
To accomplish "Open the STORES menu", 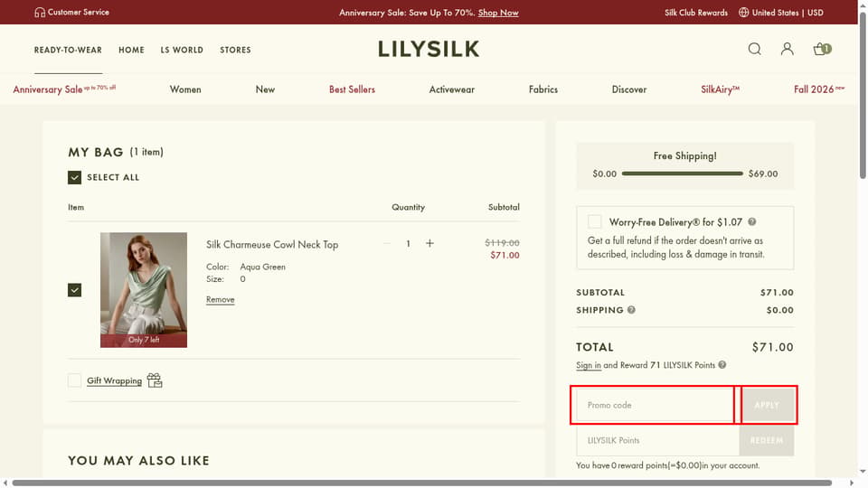I will pyautogui.click(x=235, y=50).
